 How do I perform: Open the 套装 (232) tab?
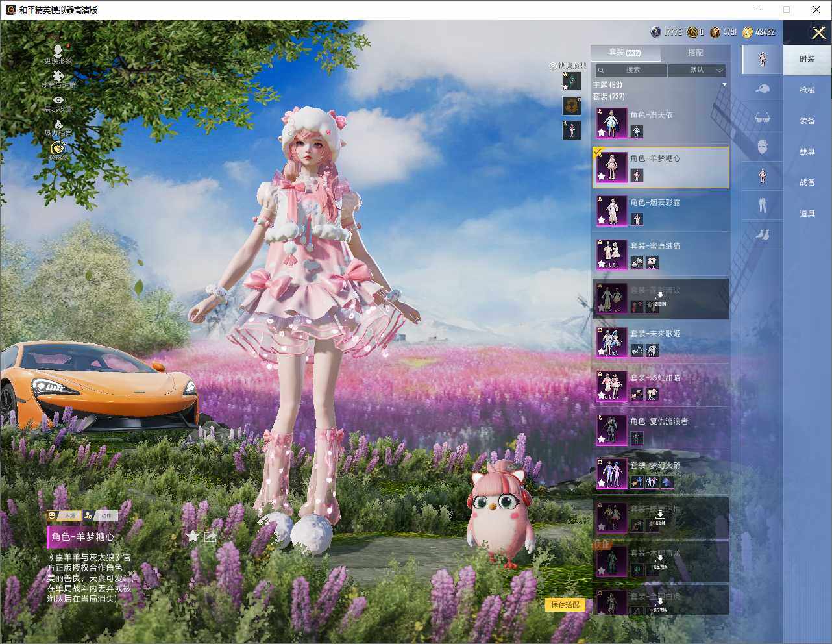tap(625, 53)
